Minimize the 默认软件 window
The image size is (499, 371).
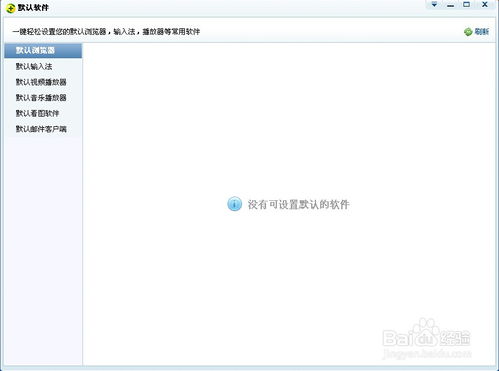coord(450,5)
